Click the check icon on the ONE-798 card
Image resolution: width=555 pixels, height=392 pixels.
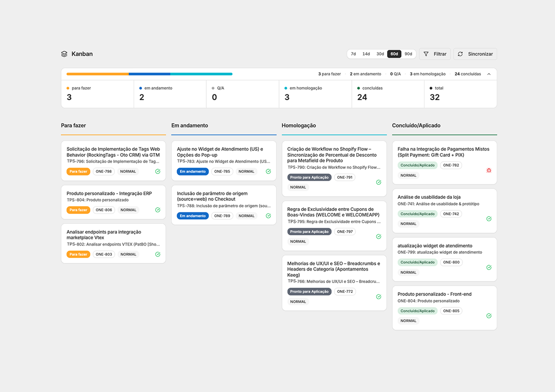point(158,171)
